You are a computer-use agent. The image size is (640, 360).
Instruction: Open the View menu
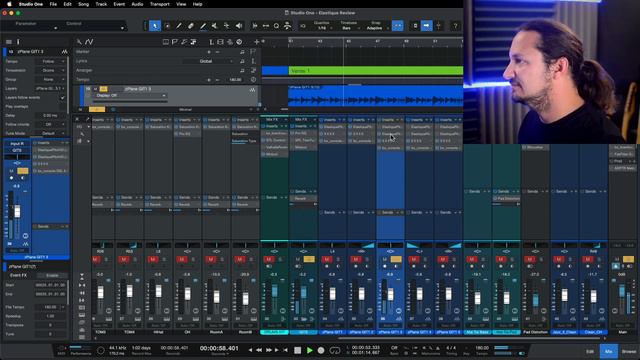[x=181, y=4]
